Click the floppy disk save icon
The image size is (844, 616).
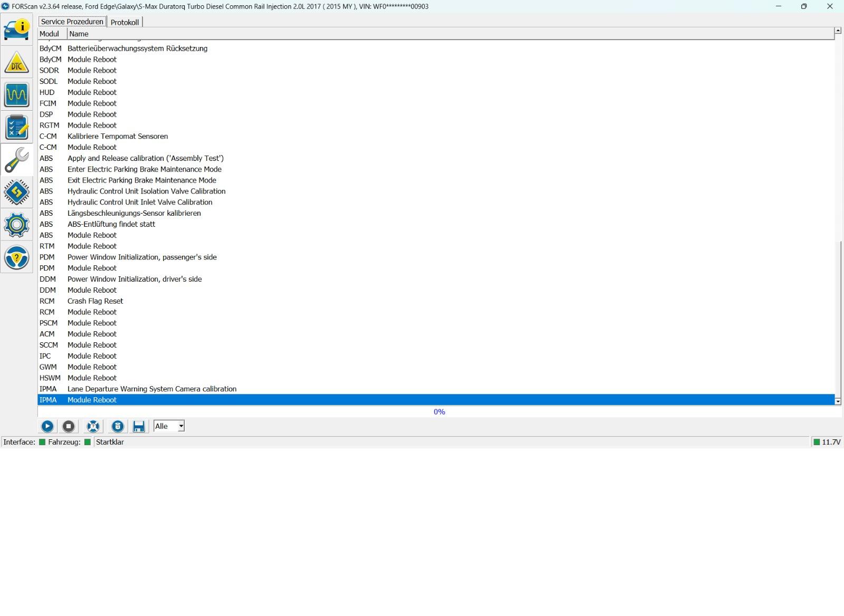click(x=139, y=426)
